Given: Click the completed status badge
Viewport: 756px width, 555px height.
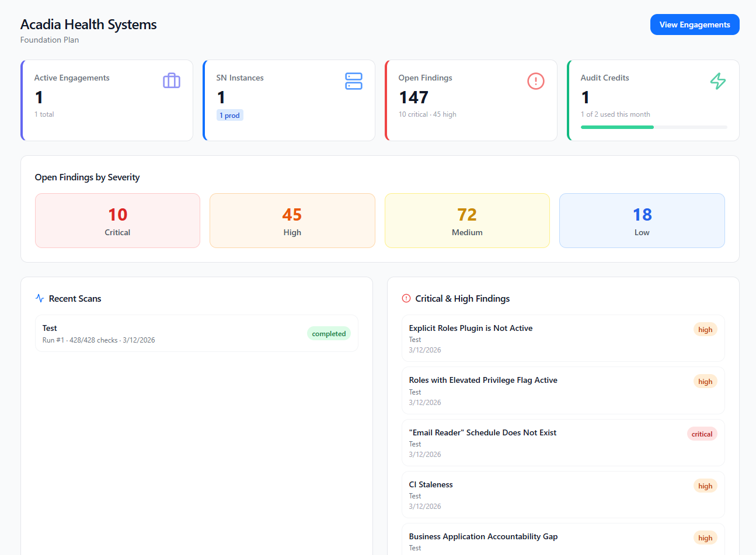Looking at the screenshot, I should (x=329, y=334).
